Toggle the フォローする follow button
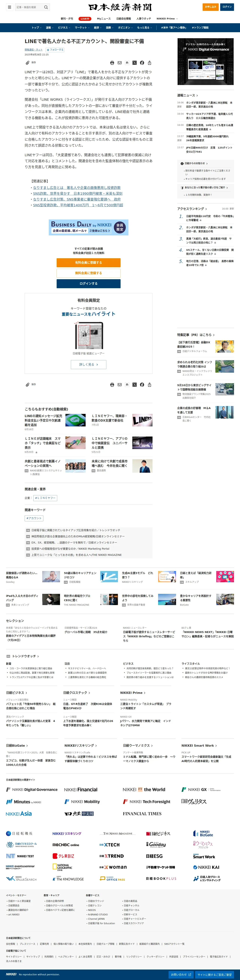Viewport: 240px width, 980px height. click(55, 50)
